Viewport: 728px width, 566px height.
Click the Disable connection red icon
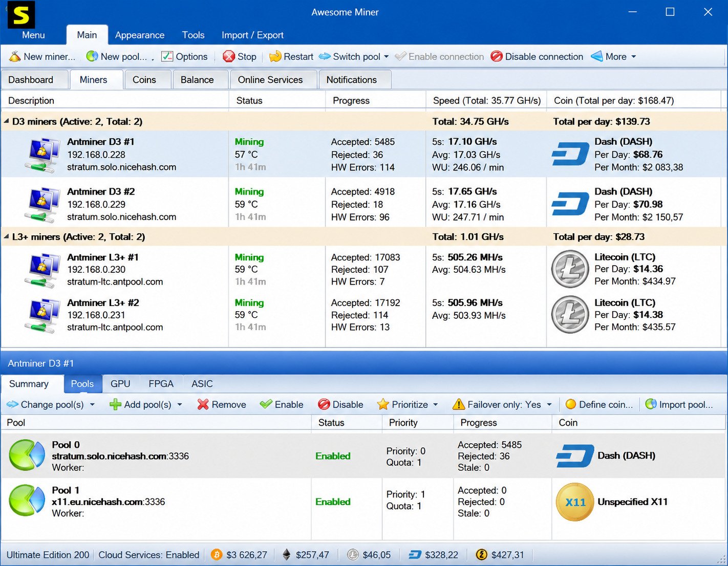[496, 56]
